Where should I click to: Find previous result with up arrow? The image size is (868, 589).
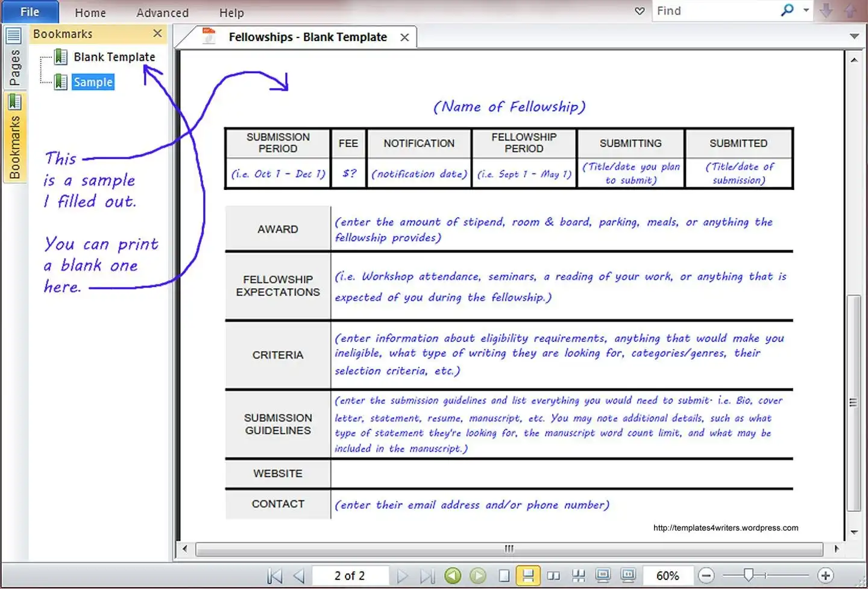coord(850,10)
